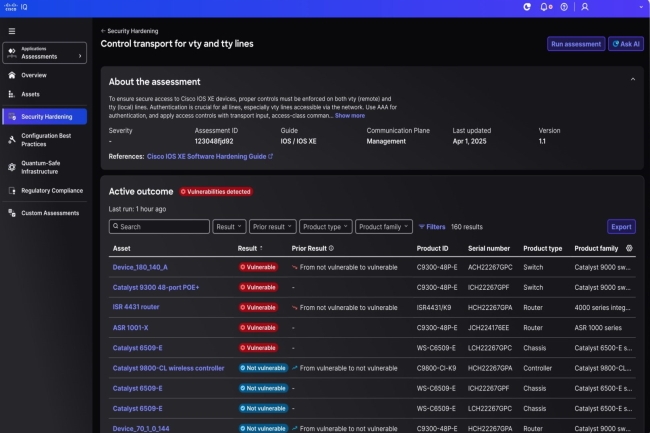
Task: Click the Run assessment button
Action: tap(575, 44)
